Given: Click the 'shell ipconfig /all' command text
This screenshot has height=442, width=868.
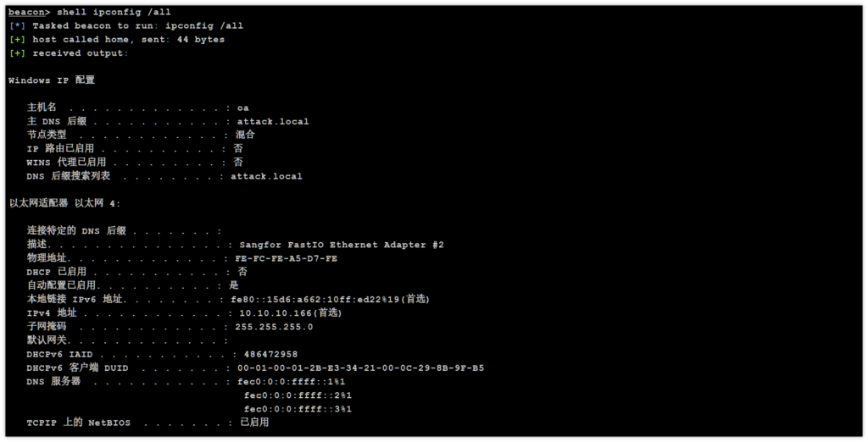Looking at the screenshot, I should coord(114,12).
